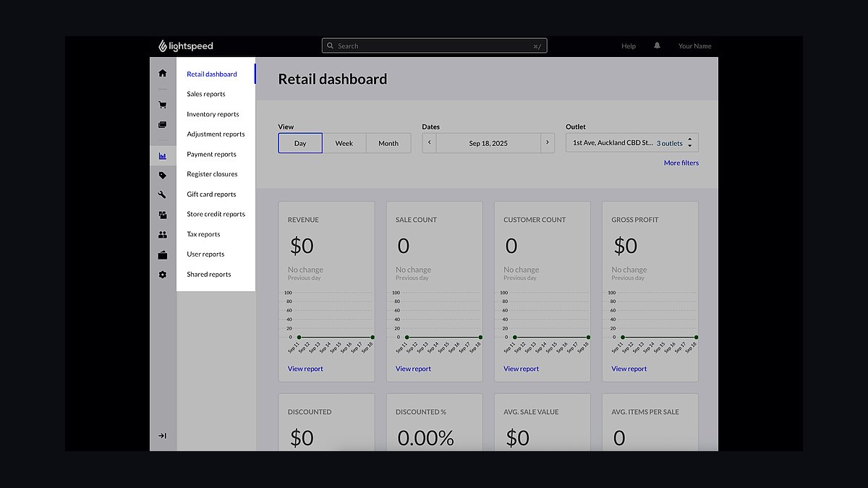Click the SALE COUNT card title
Viewport: 868px width, 488px height.
[416, 220]
